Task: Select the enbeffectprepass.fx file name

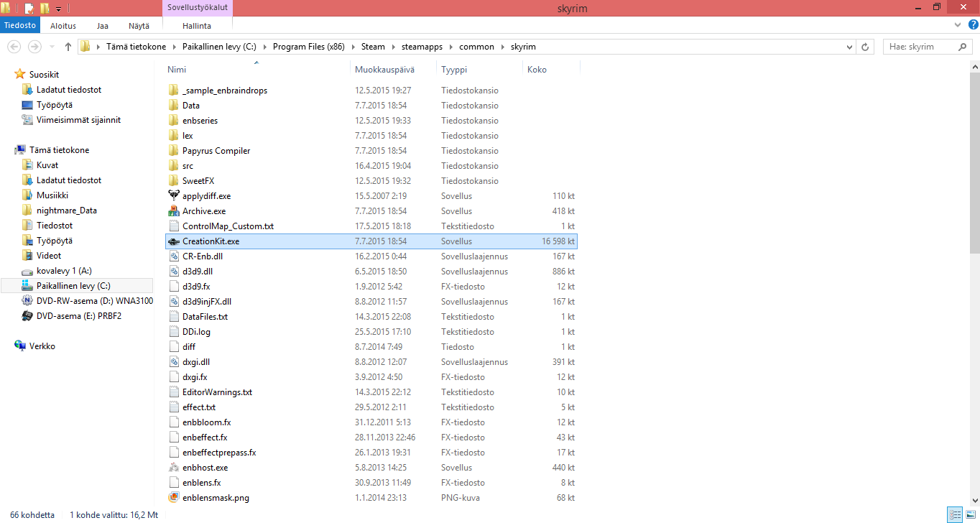Action: pyautogui.click(x=219, y=453)
